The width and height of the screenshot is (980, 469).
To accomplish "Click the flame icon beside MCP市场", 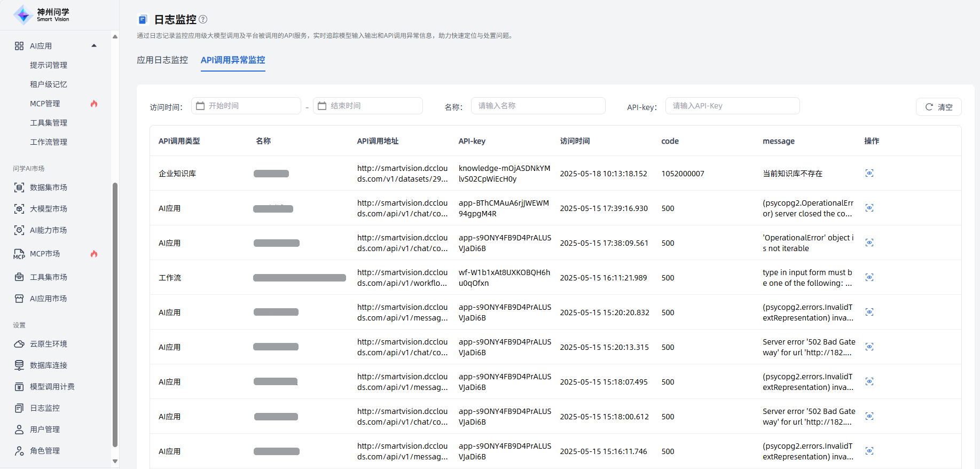I will [x=94, y=254].
